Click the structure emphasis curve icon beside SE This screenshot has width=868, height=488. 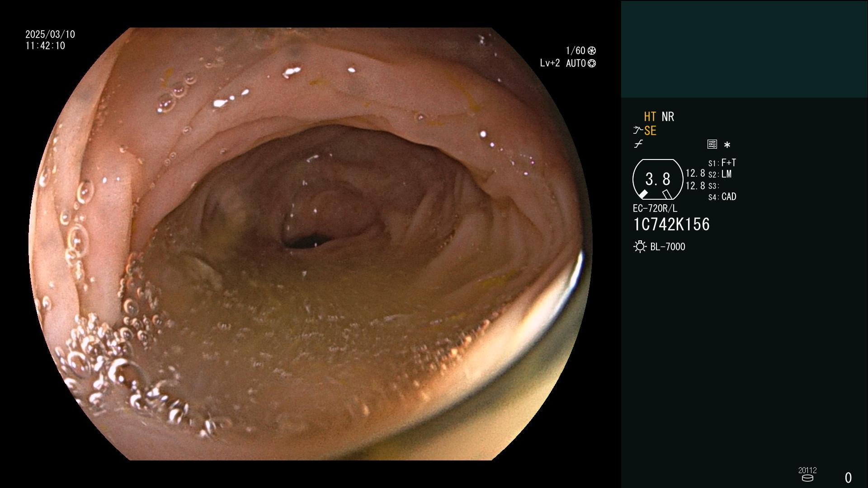tap(637, 131)
